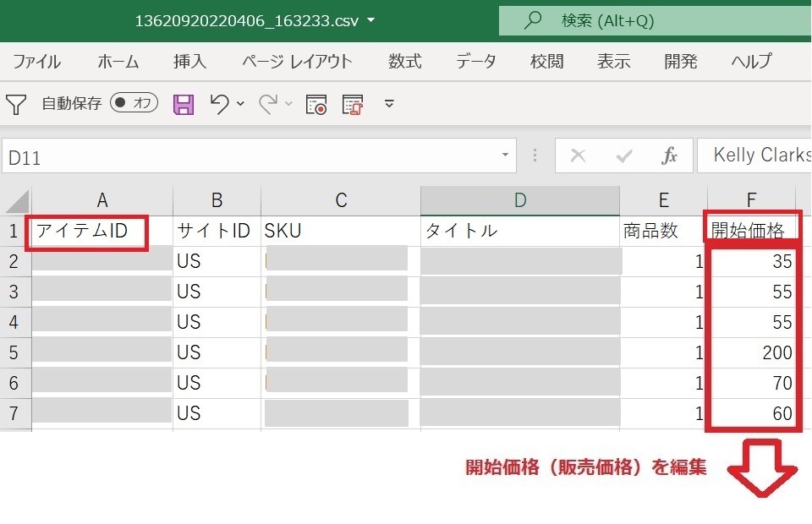Viewport: 812px width, 524px height.
Task: Save the workbook with the floppy icon
Action: (184, 104)
